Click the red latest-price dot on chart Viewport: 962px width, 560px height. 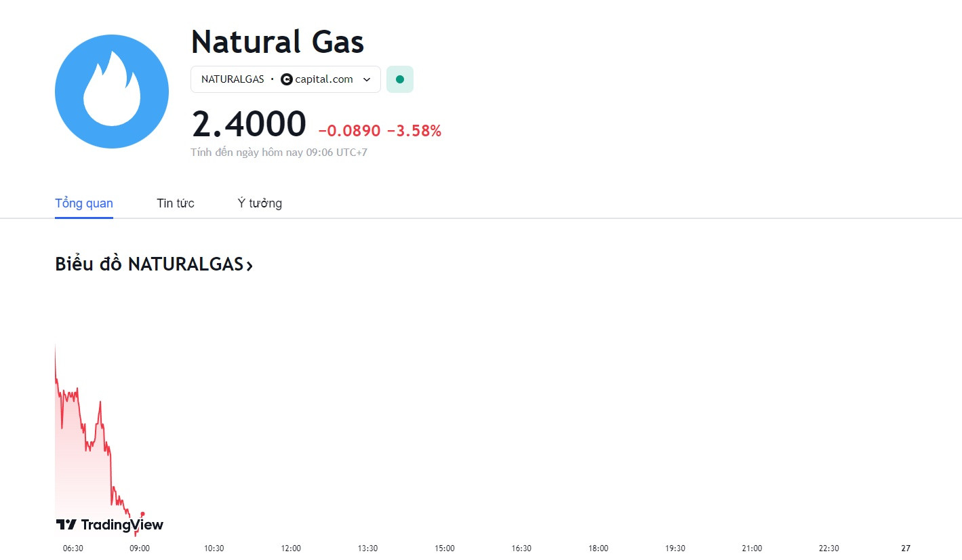(142, 514)
